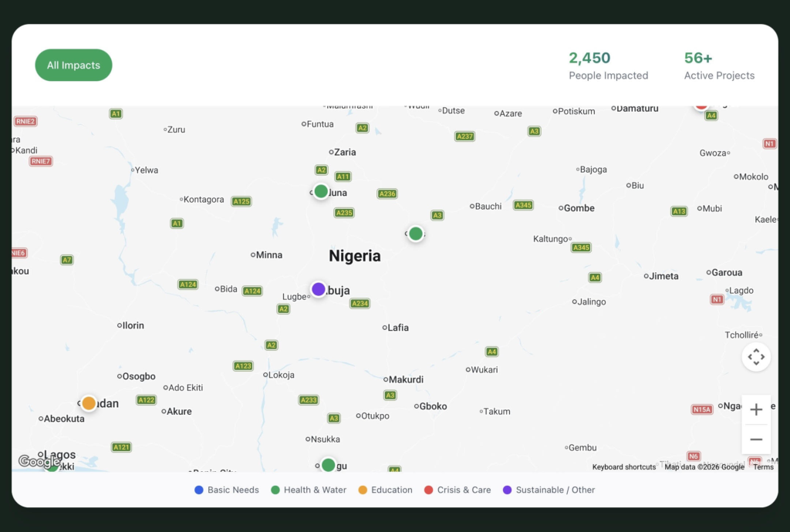Select the green marker west of Bauchi

pos(416,234)
